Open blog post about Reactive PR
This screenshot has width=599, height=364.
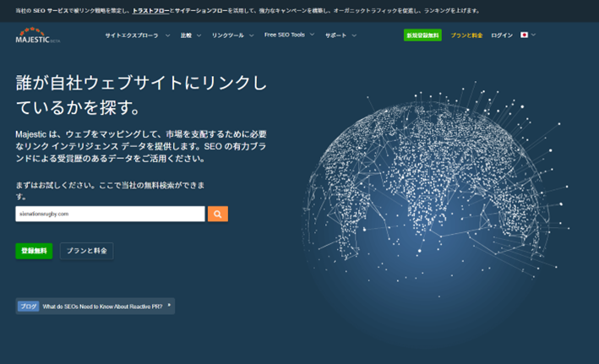point(103,307)
